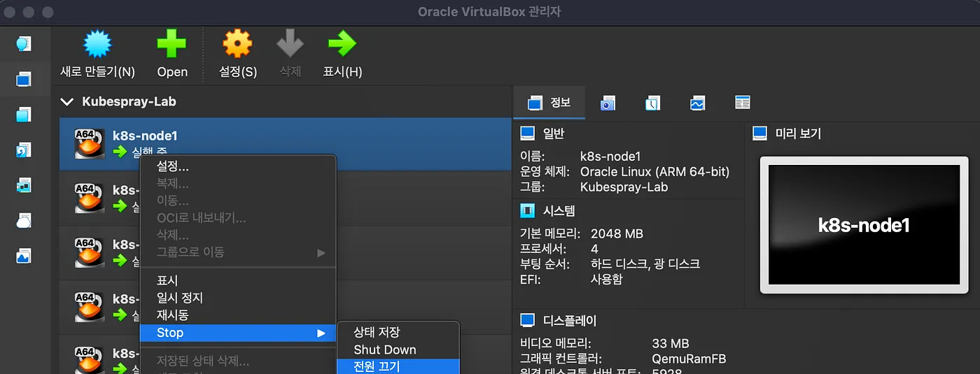The image size is (980, 374).
Task: Click the '33 MB' video memory value
Action: click(x=670, y=343)
